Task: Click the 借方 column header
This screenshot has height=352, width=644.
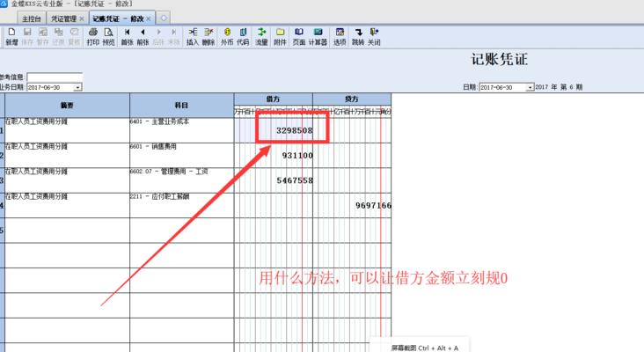Action: pos(273,99)
